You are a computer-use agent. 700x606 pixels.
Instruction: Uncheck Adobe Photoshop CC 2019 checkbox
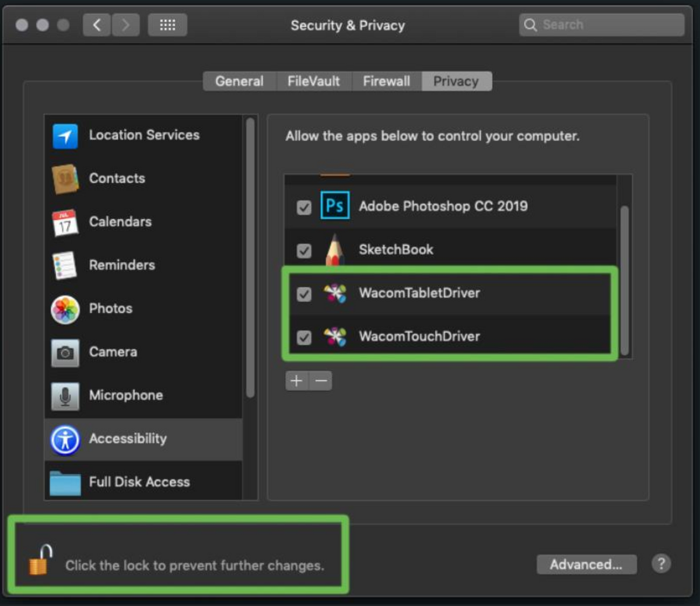304,207
